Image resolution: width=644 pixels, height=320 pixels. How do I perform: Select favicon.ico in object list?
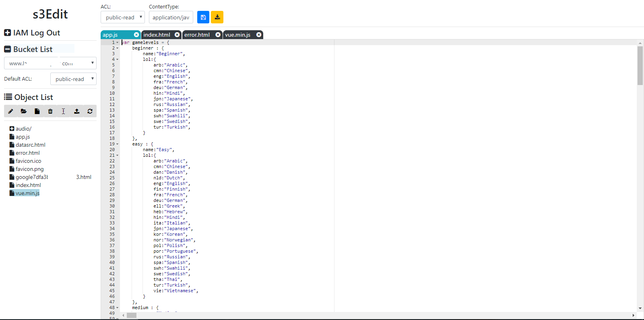[28, 161]
